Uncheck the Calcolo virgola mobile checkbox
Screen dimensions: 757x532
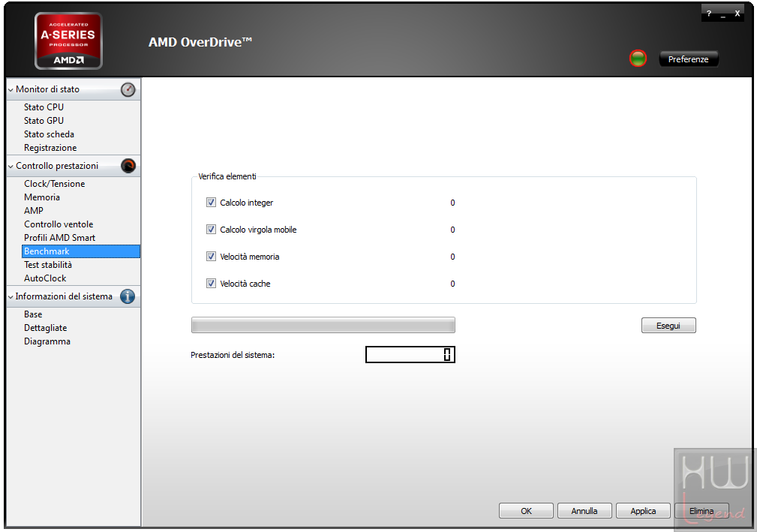click(x=211, y=230)
